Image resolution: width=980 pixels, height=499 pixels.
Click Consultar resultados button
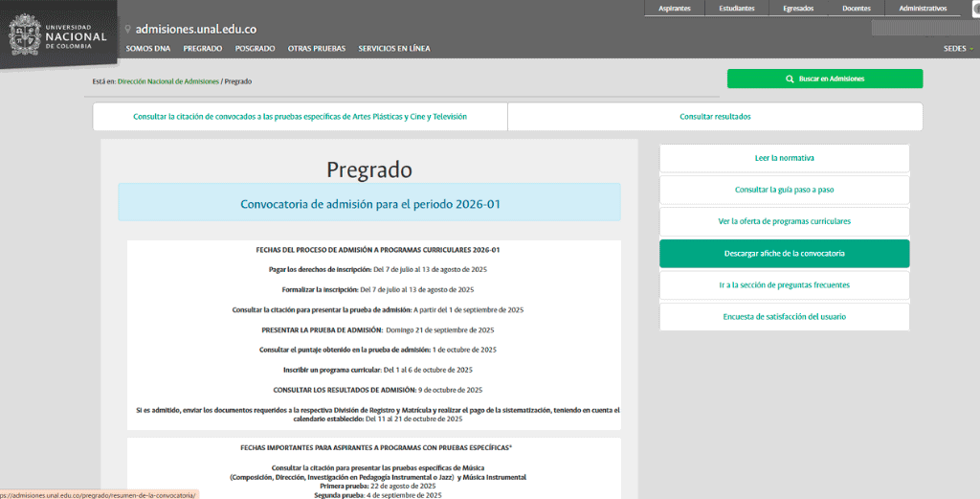point(715,117)
